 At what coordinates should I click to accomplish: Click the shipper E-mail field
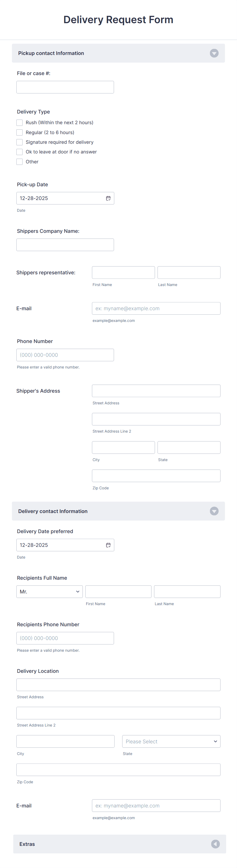[x=156, y=308]
